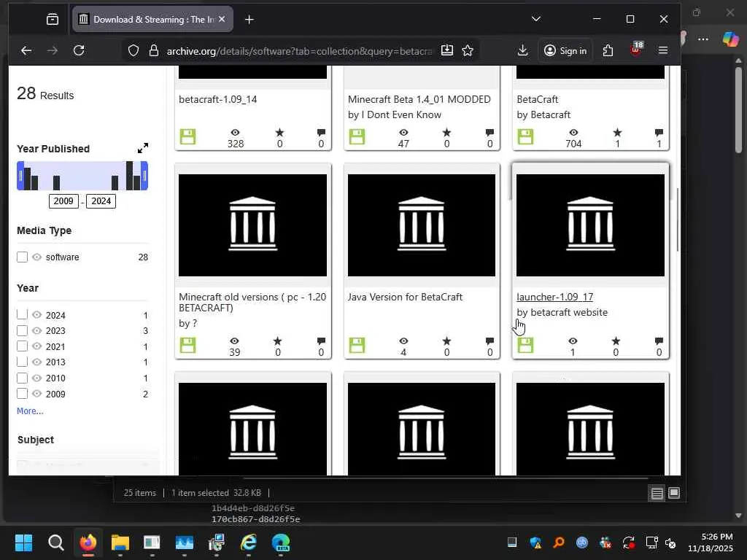Click the Firefox icon in the taskbar
Viewport: 747px width, 560px height.
88,542
